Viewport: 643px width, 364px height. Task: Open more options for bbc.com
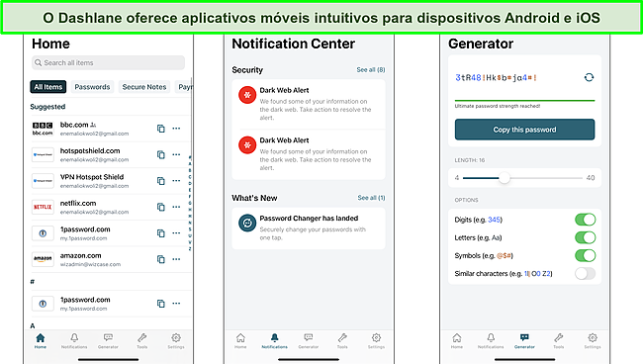(176, 129)
